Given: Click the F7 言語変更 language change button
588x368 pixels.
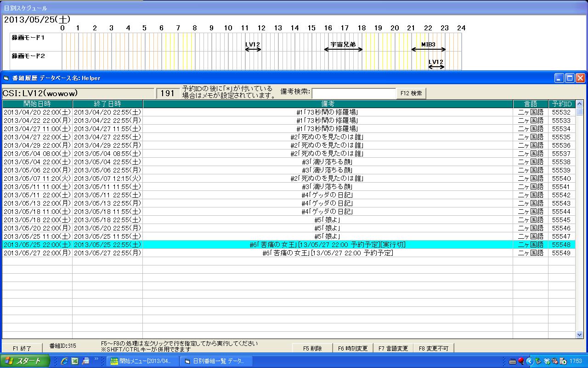Looking at the screenshot, I should (x=393, y=348).
